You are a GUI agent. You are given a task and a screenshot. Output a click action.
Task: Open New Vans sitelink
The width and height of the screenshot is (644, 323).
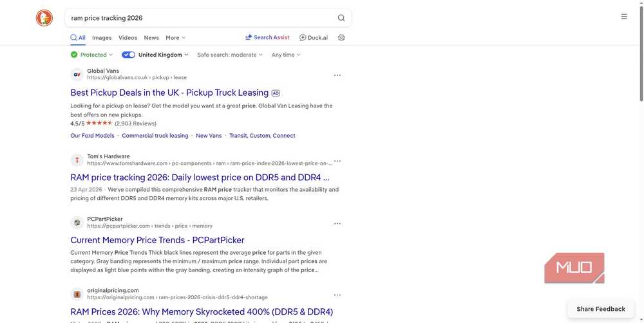209,135
